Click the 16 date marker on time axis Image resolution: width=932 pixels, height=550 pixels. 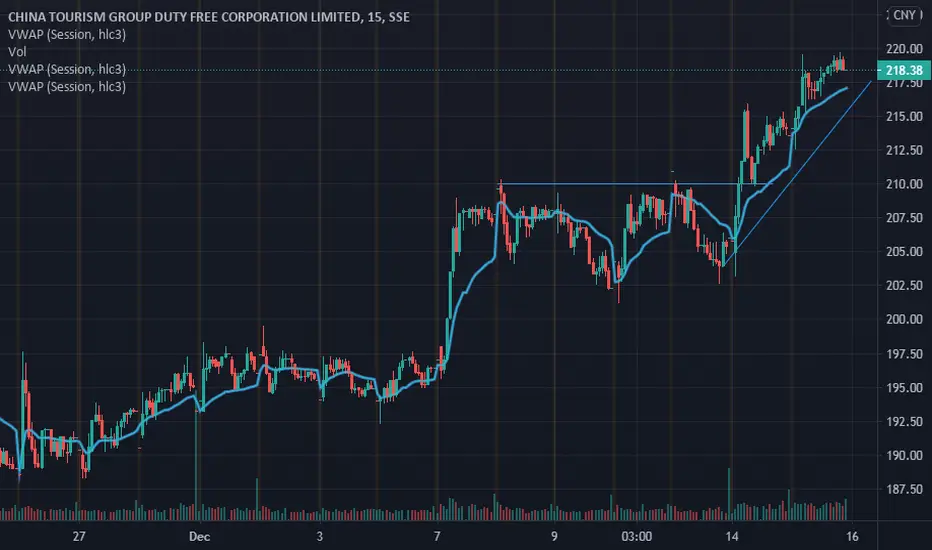(x=852, y=536)
